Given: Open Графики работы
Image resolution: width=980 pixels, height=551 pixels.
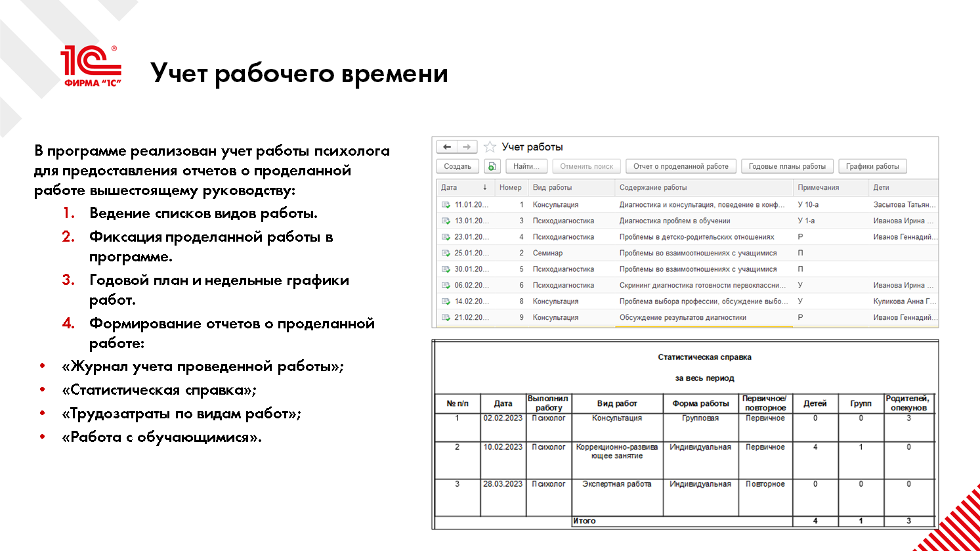Looking at the screenshot, I should (872, 166).
